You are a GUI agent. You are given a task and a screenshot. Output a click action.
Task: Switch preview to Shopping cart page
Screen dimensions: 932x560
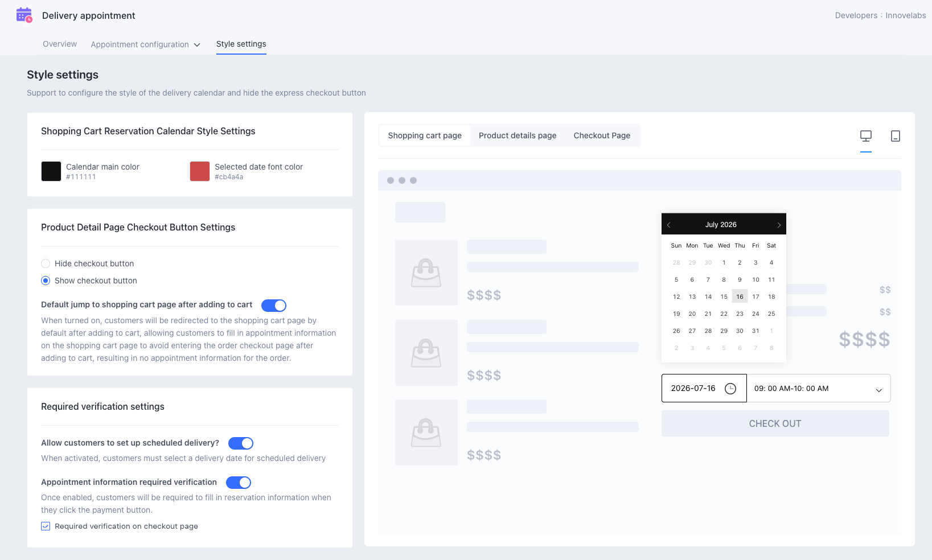425,135
